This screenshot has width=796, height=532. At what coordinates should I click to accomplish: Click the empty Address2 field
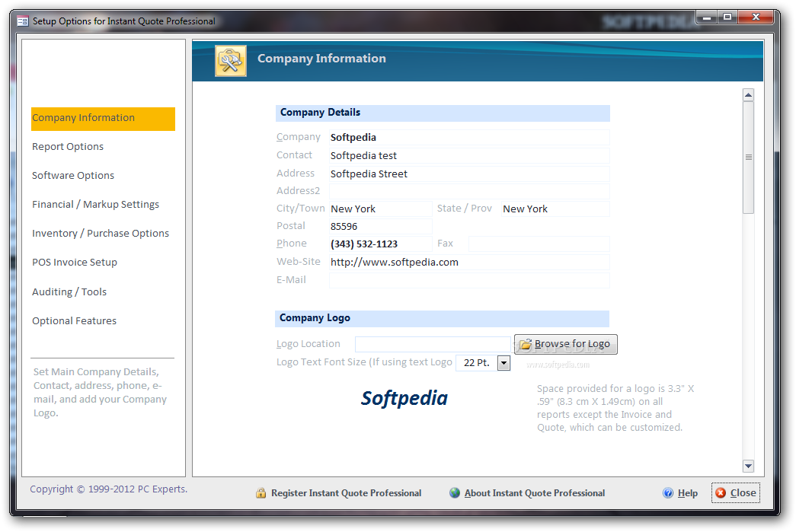(x=469, y=191)
